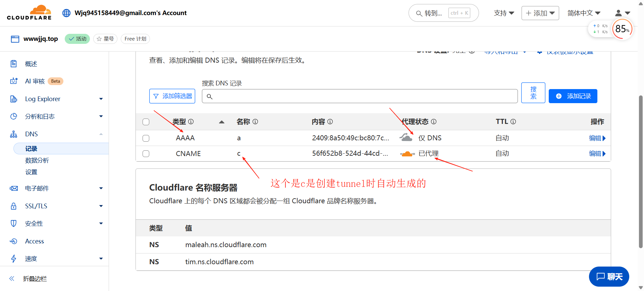The width and height of the screenshot is (644, 291).
Task: Click the SSL/TLS padlock icon
Action: tap(13, 206)
